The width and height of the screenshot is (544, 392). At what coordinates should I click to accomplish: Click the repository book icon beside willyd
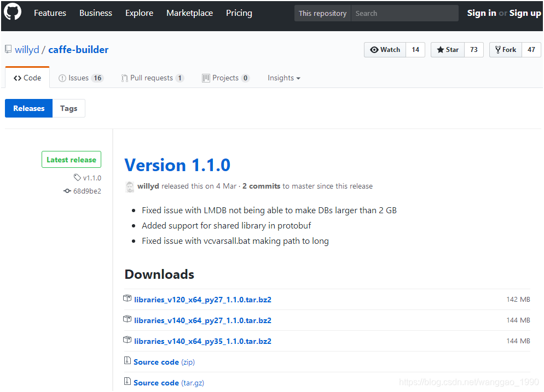point(8,50)
